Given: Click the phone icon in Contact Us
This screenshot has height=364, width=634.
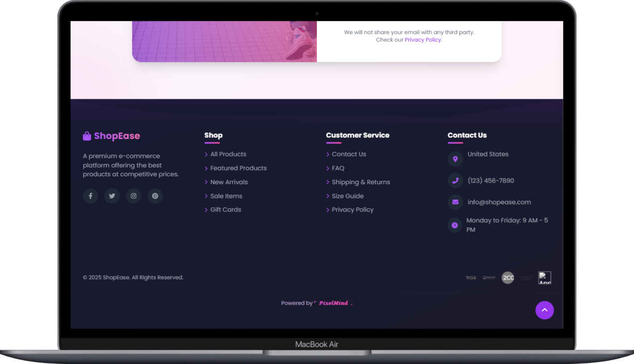Looking at the screenshot, I should pyautogui.click(x=455, y=181).
